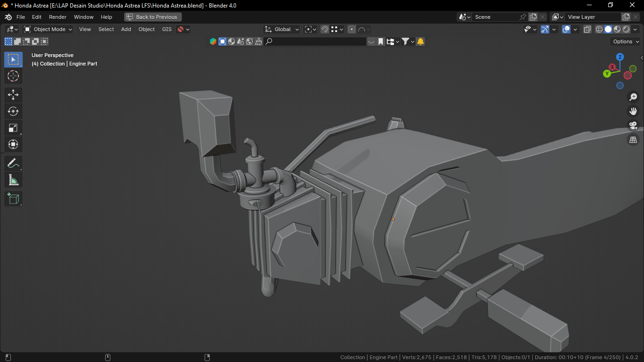Screen dimensions: 644x362
Task: Toggle viewport overlays on or off
Action: [567, 29]
